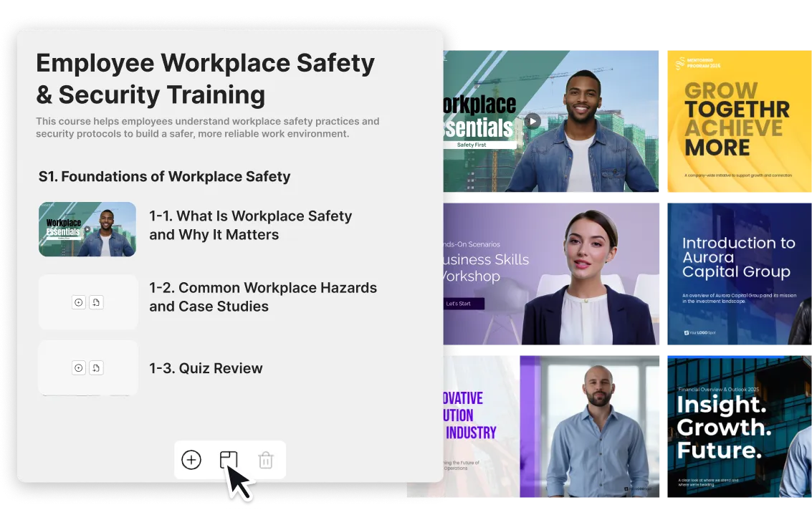This screenshot has height=515, width=812.
Task: Click the Employee Workplace Safety & Security Training title
Action: point(205,79)
